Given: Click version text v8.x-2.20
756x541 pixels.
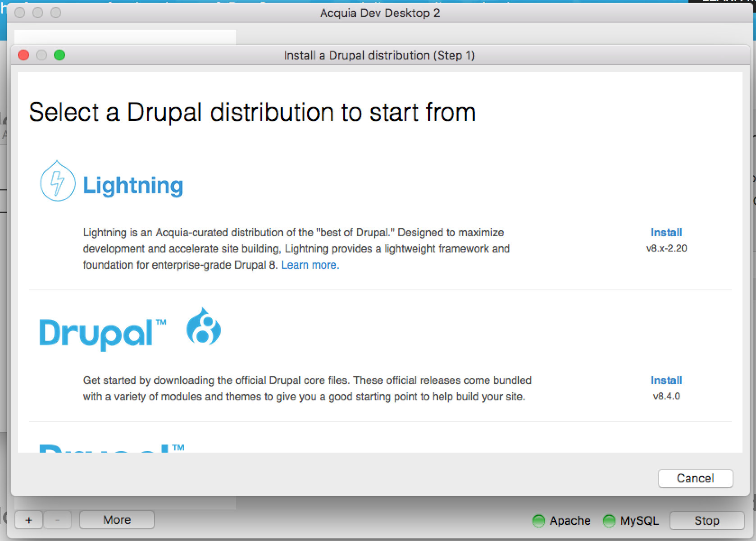Looking at the screenshot, I should 666,248.
